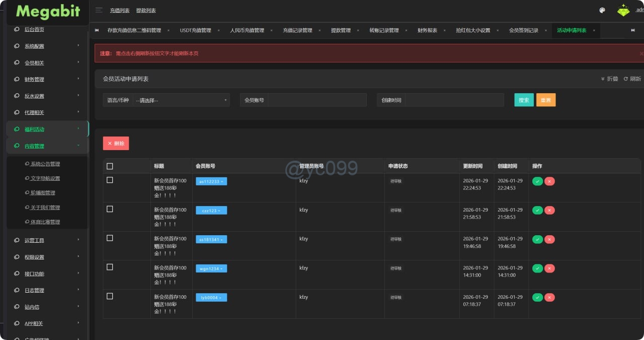This screenshot has width=644, height=340.
Task: Select the checkbox for wgn1234 row
Action: pyautogui.click(x=110, y=267)
